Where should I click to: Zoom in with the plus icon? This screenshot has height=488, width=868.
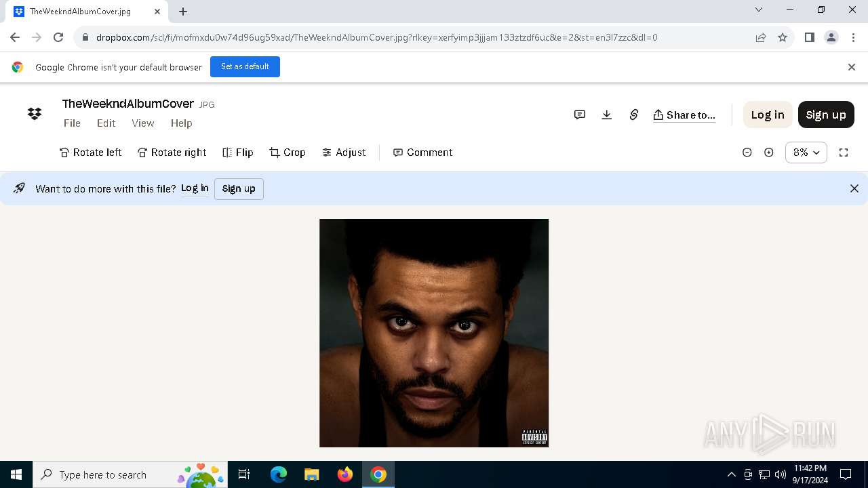769,152
